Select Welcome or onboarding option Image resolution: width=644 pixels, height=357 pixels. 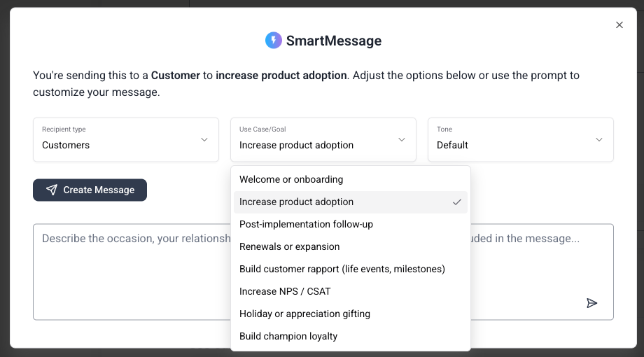(350, 179)
